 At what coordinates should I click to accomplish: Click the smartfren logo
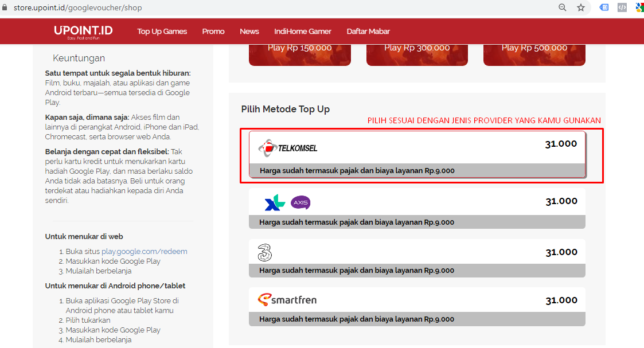point(287,300)
